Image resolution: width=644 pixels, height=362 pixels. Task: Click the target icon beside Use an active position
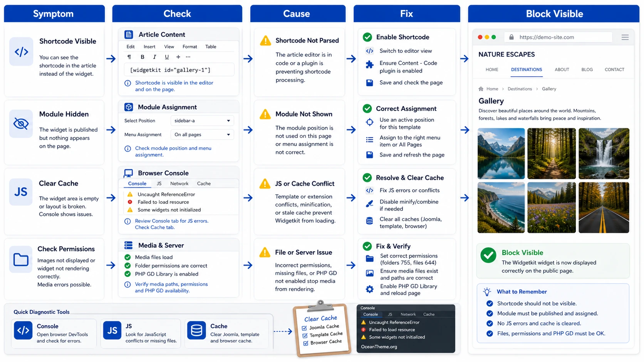369,122
